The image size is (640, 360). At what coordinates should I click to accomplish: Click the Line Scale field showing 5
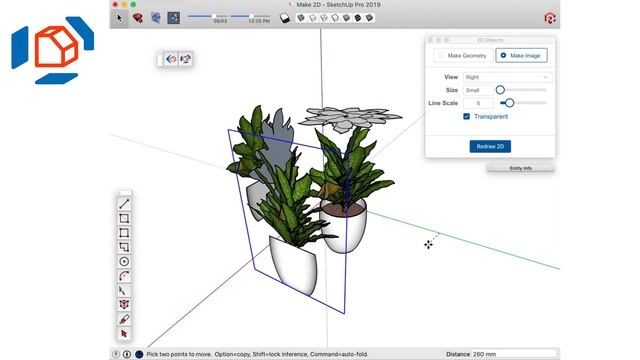tap(478, 103)
